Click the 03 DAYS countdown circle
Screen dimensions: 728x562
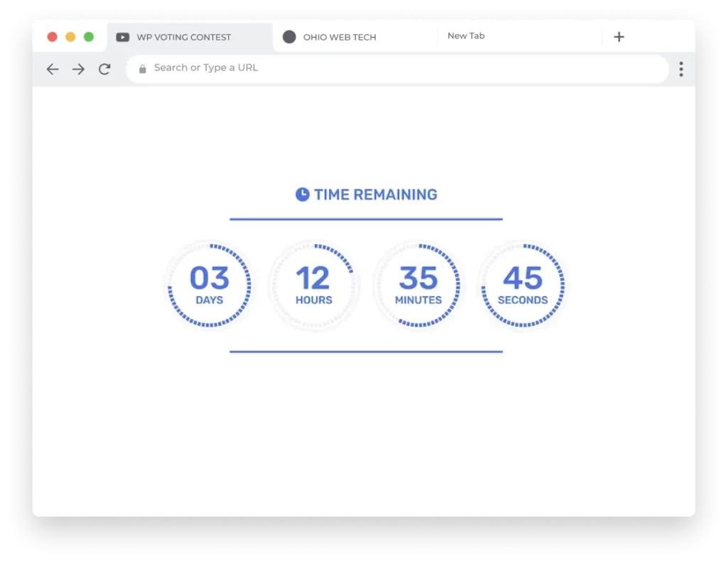[210, 286]
